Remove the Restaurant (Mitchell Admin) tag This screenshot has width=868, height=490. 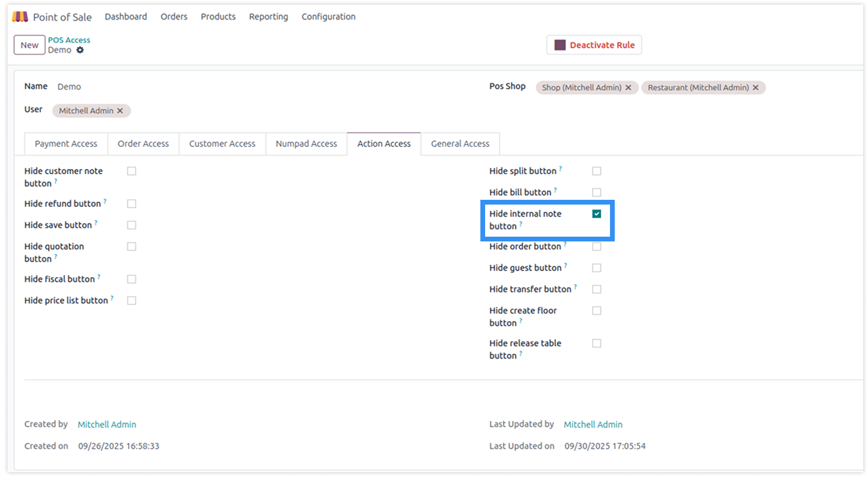756,87
